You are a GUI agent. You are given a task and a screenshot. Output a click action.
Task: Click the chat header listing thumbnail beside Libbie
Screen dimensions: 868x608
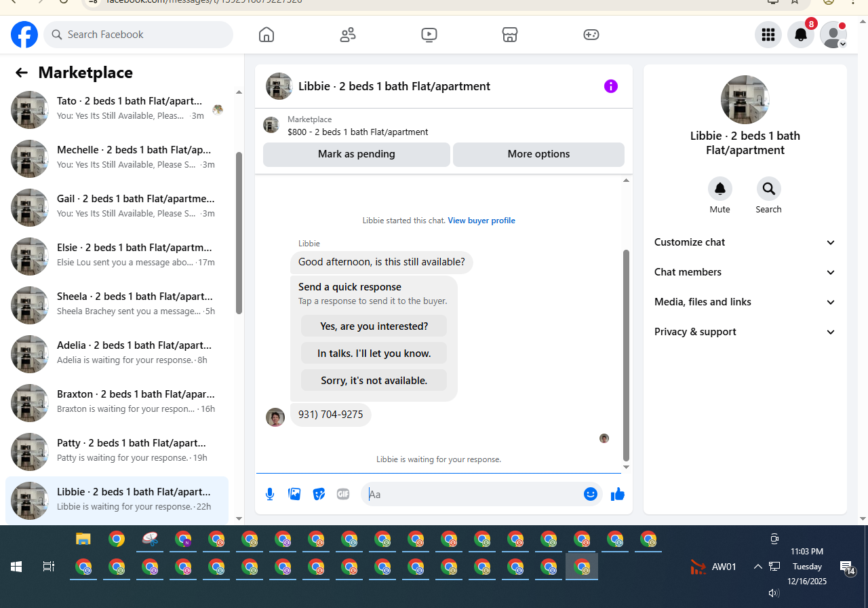[279, 86]
